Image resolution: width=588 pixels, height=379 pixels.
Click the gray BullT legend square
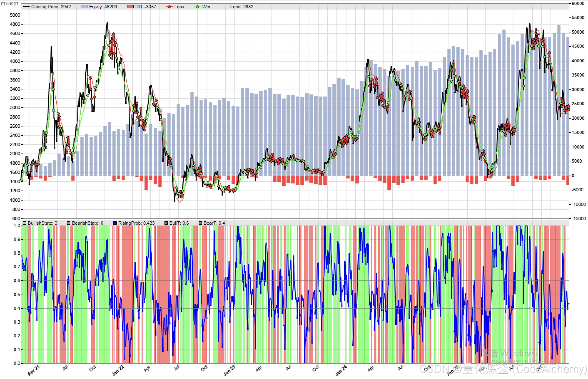[x=166, y=223]
